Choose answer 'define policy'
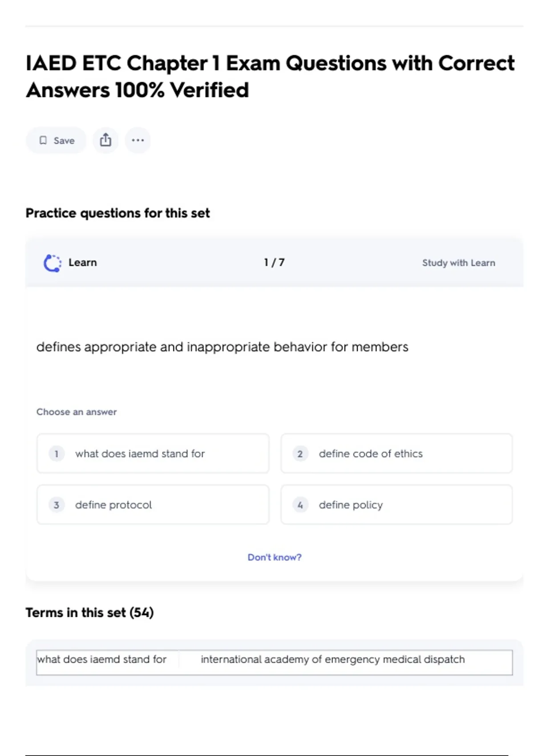The image size is (534, 756). (x=396, y=505)
